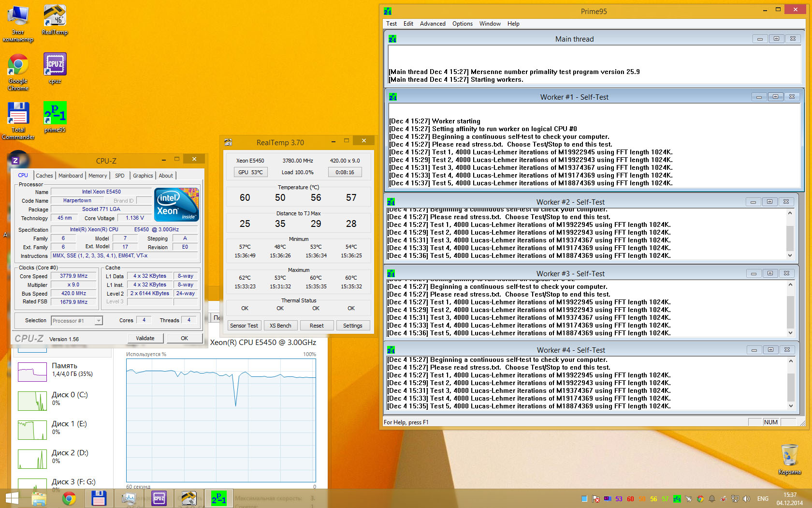This screenshot has height=508, width=812.
Task: Click the OK button in CPU-Z
Action: [x=184, y=338]
